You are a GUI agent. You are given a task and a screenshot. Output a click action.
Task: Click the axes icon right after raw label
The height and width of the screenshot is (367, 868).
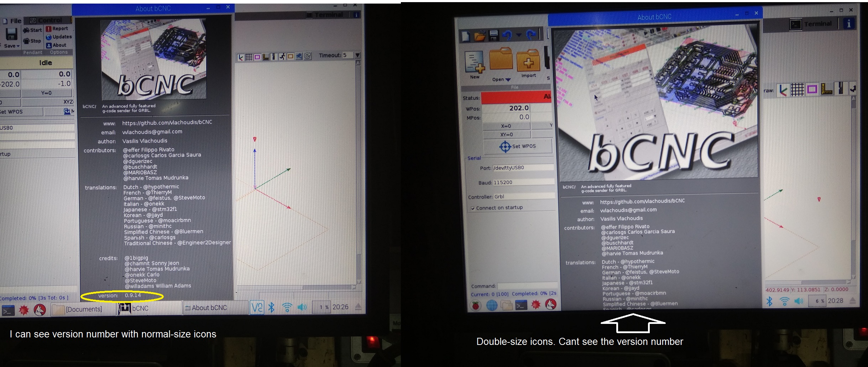click(x=783, y=90)
